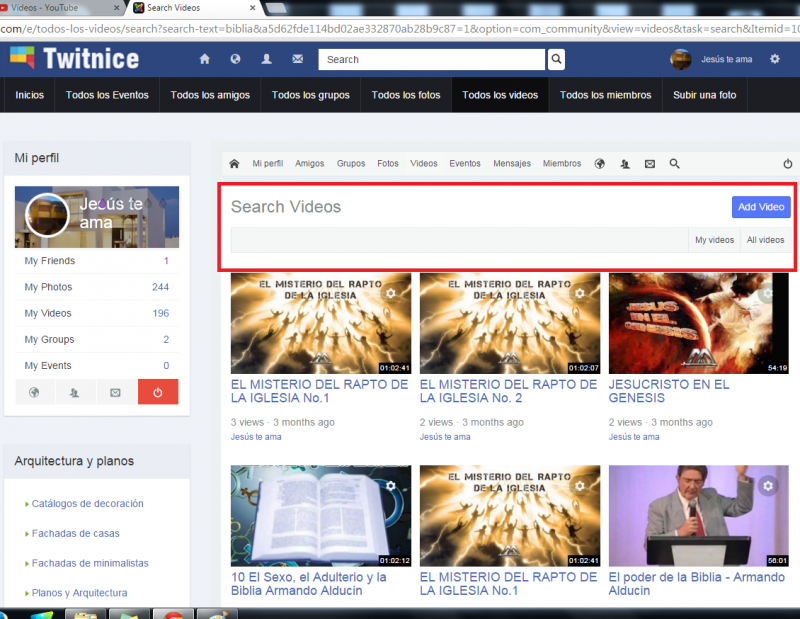Focus the header Search input field
Viewport: 800px width, 619px height.
(x=432, y=59)
